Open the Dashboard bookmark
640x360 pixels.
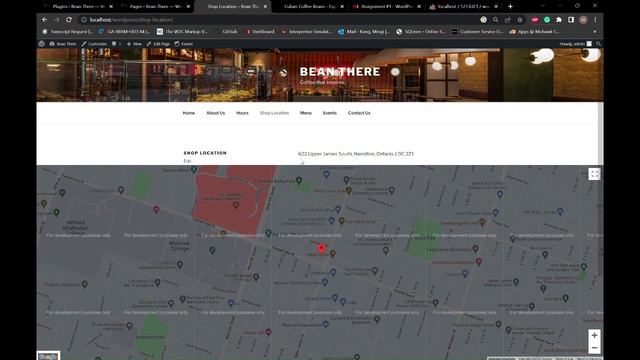point(260,31)
